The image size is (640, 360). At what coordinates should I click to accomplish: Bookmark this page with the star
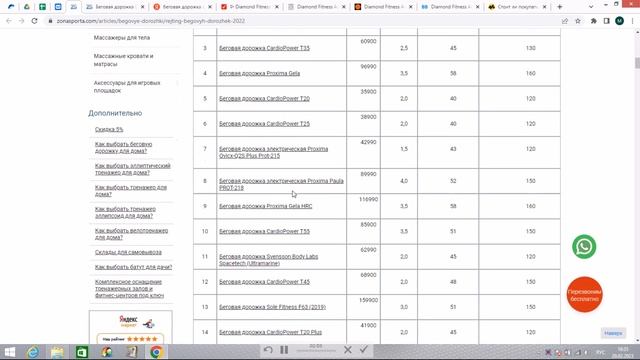(x=578, y=21)
